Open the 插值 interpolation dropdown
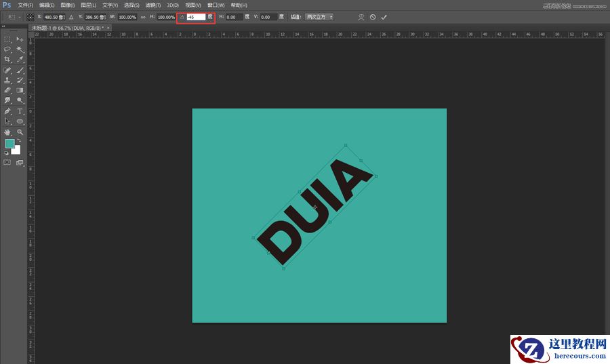610x364 pixels. (x=319, y=16)
